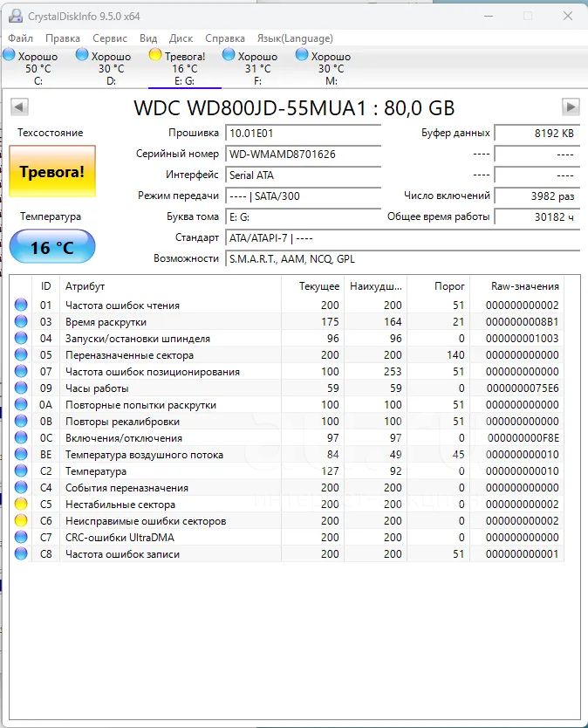This screenshot has height=728, width=588.
Task: Click status orb for Часы работы row
Action: click(21, 388)
